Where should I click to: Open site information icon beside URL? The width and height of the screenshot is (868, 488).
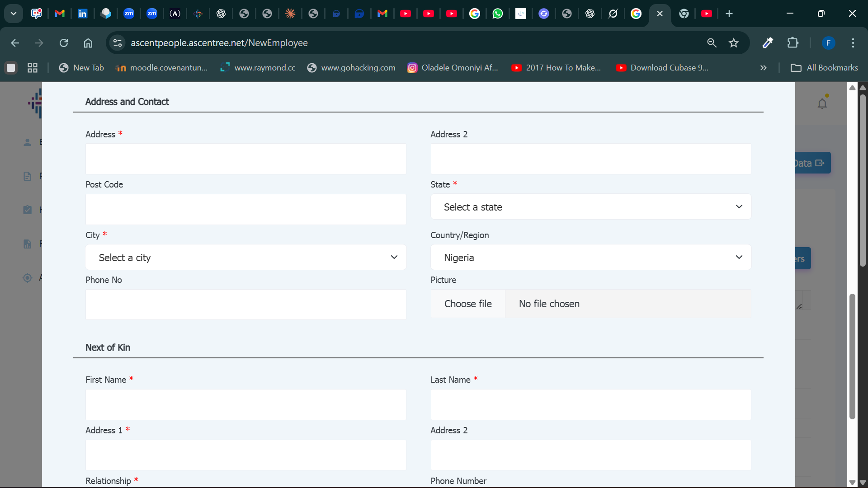[118, 43]
